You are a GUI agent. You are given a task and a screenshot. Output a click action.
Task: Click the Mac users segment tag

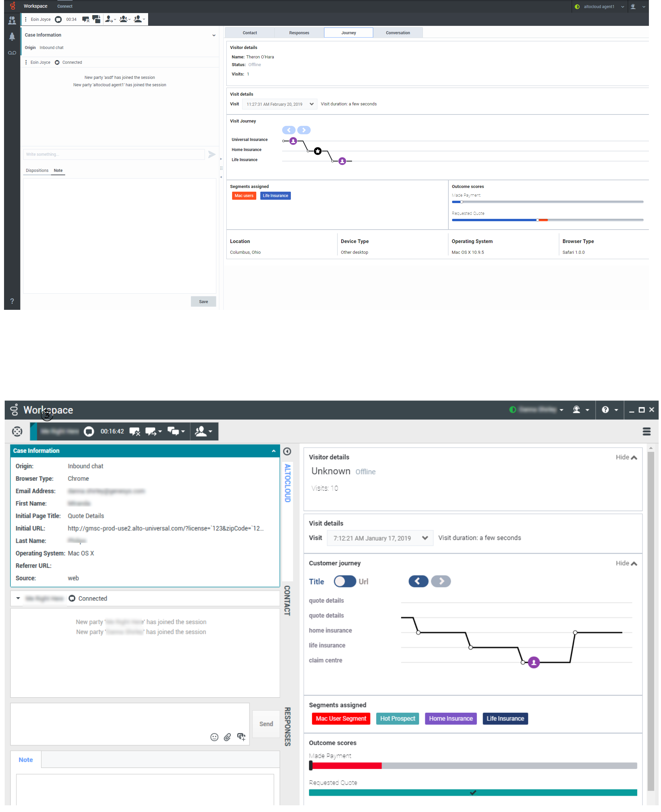pyautogui.click(x=244, y=196)
